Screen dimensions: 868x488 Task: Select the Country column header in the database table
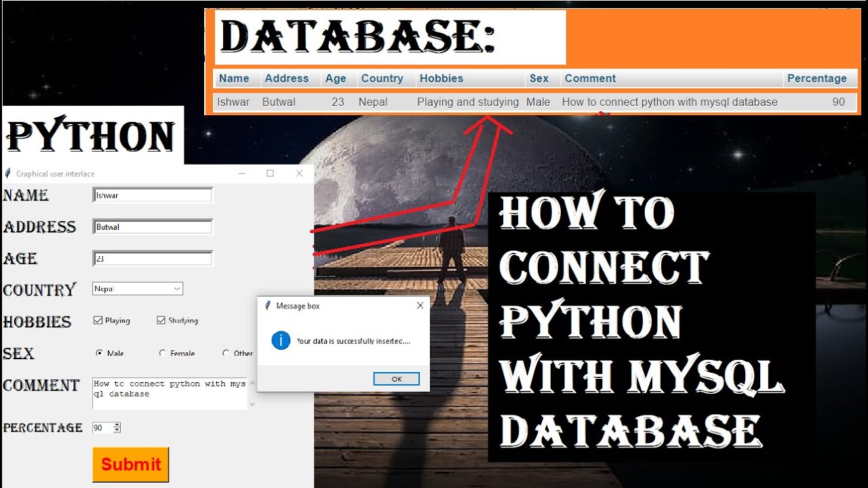(x=382, y=79)
